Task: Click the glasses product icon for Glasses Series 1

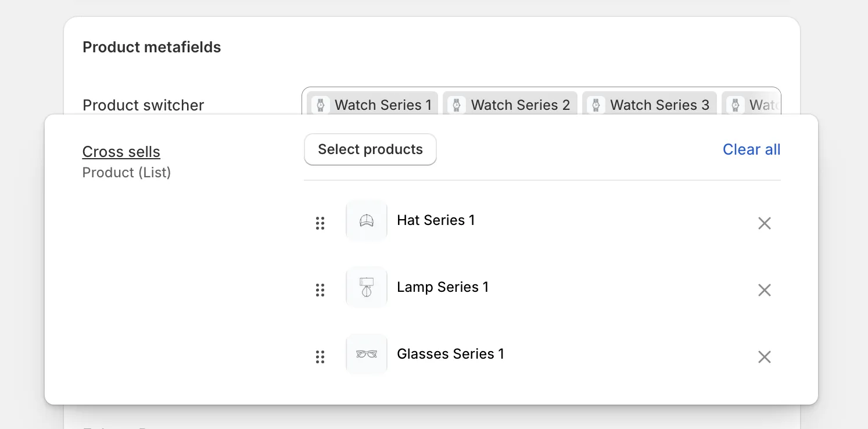Action: click(366, 354)
